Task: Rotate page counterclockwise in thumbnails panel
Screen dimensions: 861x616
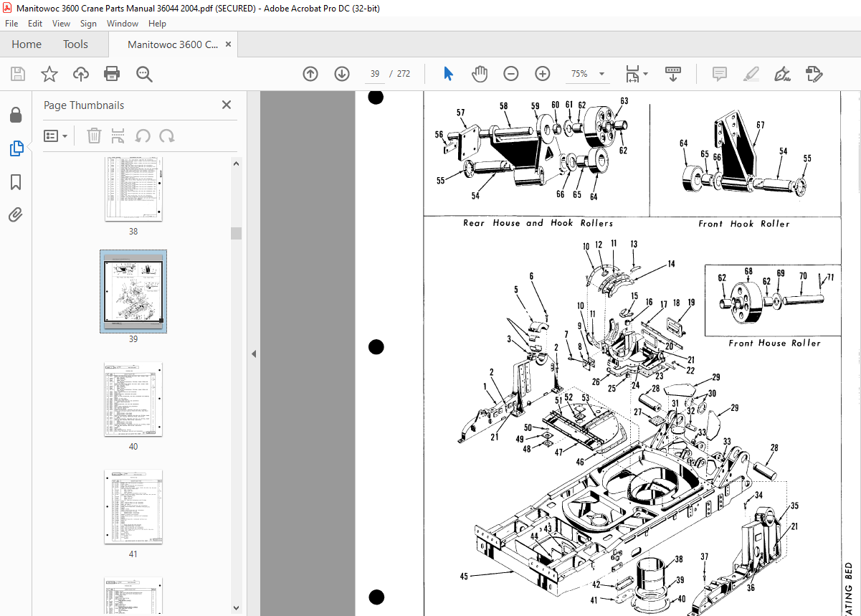Action: pyautogui.click(x=143, y=136)
